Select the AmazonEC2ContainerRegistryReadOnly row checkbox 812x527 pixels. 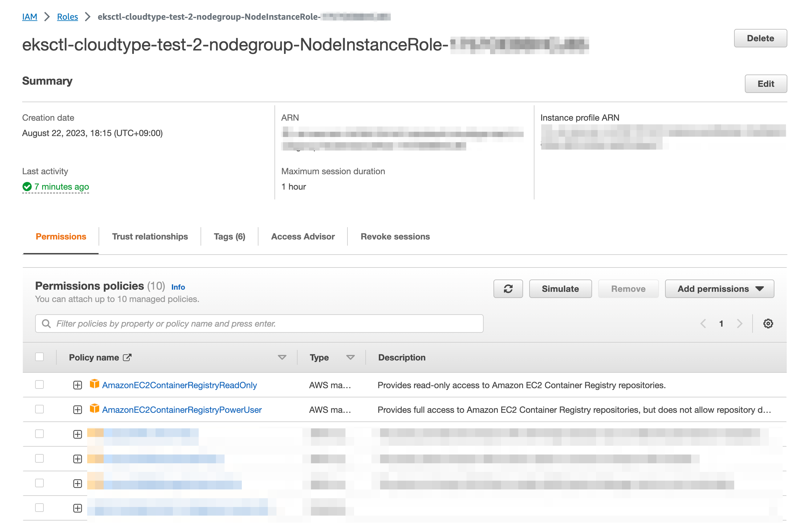39,384
